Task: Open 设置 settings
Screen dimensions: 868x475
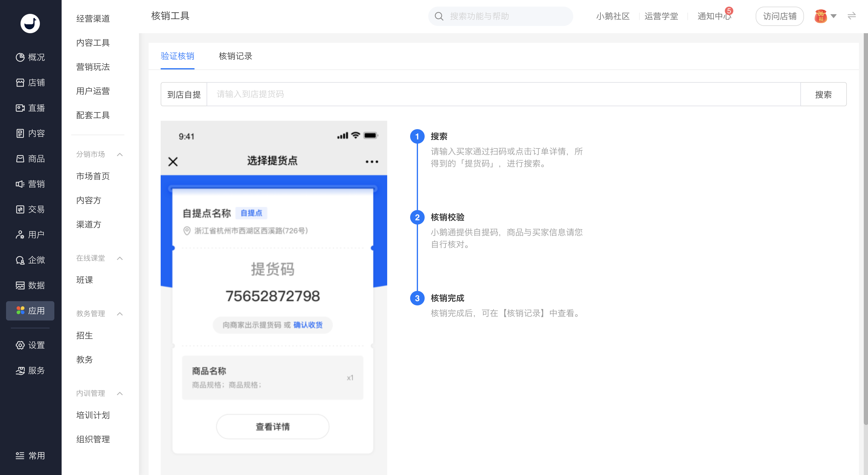Action: (30, 345)
